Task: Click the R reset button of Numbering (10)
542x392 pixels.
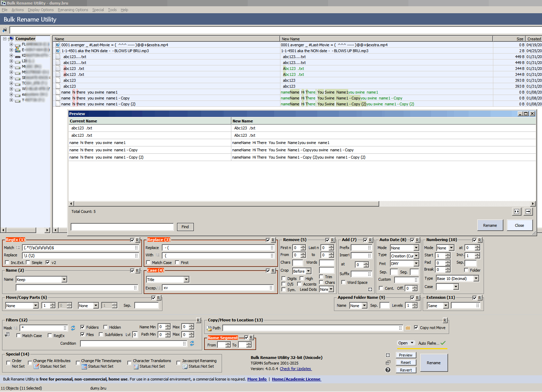Action: point(480,240)
